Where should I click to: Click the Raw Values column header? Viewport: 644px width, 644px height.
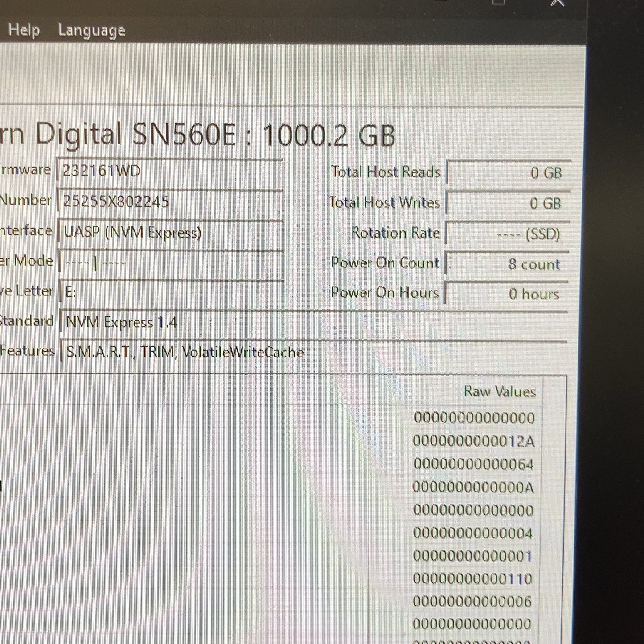(499, 391)
